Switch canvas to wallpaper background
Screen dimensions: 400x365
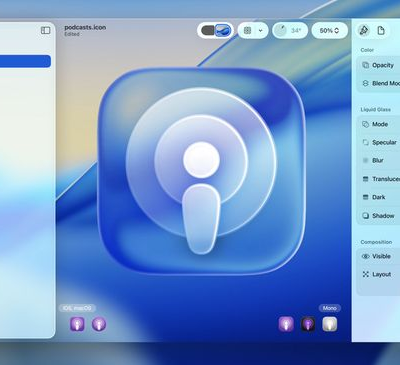pos(223,30)
